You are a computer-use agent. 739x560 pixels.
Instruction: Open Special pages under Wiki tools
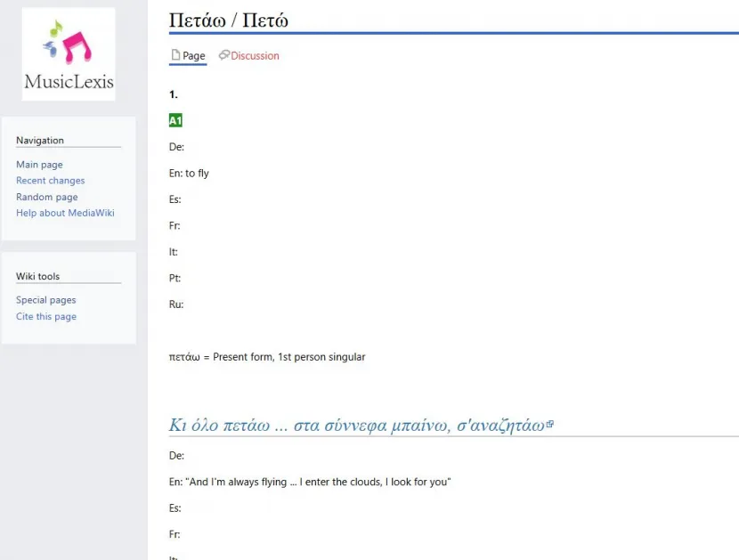[45, 300]
